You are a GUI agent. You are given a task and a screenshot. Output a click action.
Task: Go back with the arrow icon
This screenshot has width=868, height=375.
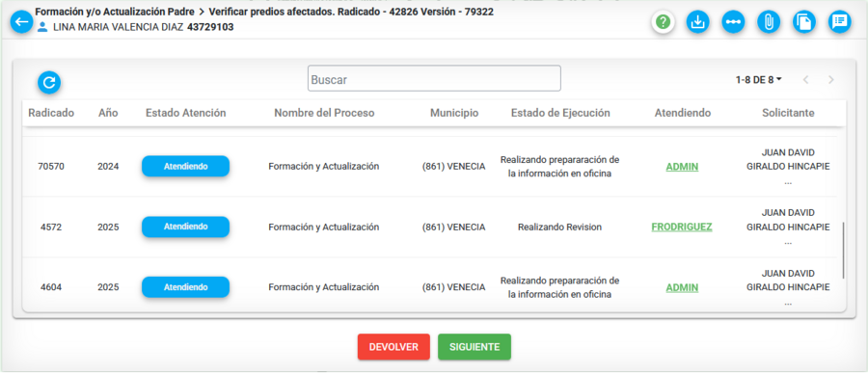pos(21,22)
